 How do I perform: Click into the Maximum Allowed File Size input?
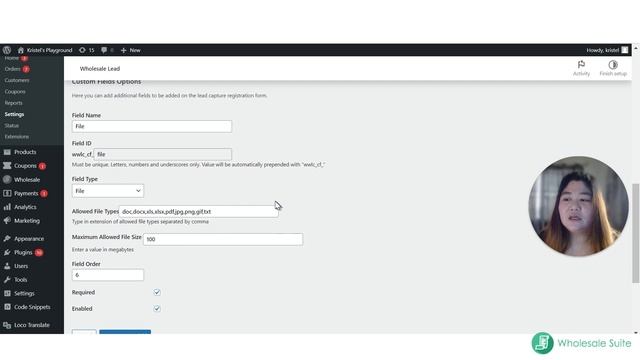(223, 239)
